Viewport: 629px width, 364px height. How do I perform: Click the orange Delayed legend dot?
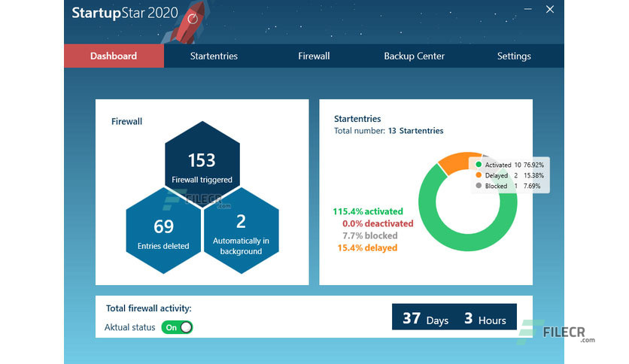tap(479, 175)
